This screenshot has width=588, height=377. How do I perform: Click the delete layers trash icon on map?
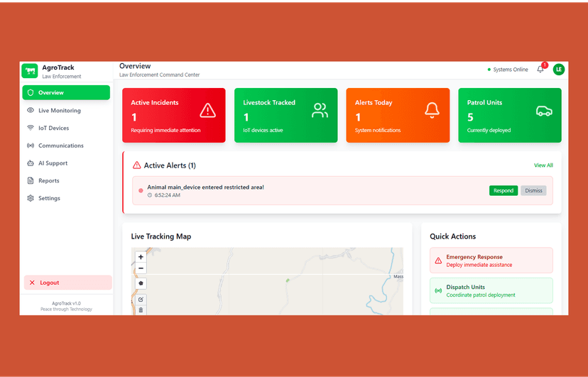coord(141,310)
